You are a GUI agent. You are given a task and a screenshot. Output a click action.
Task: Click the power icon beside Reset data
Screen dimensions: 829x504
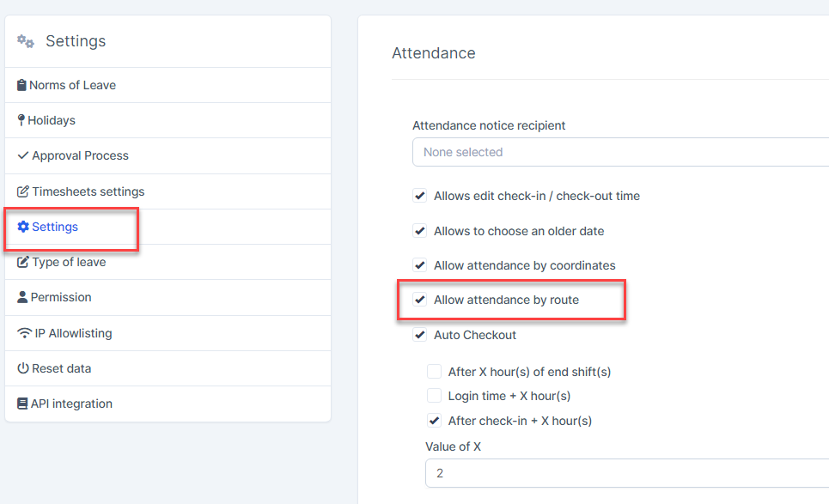pyautogui.click(x=23, y=368)
